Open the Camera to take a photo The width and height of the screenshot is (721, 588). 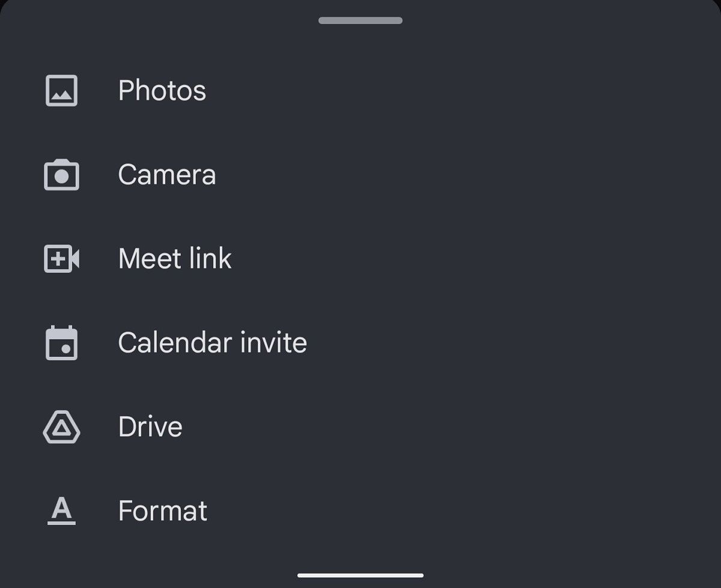pyautogui.click(x=167, y=175)
